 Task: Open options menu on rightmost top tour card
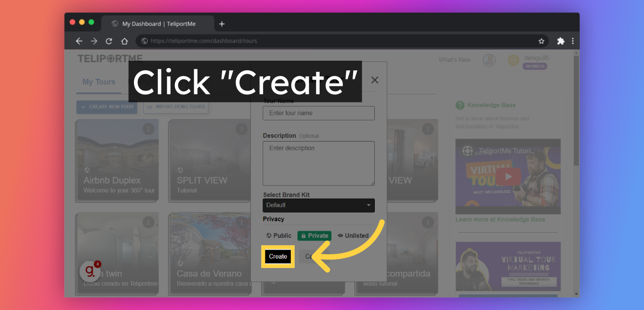(x=428, y=129)
